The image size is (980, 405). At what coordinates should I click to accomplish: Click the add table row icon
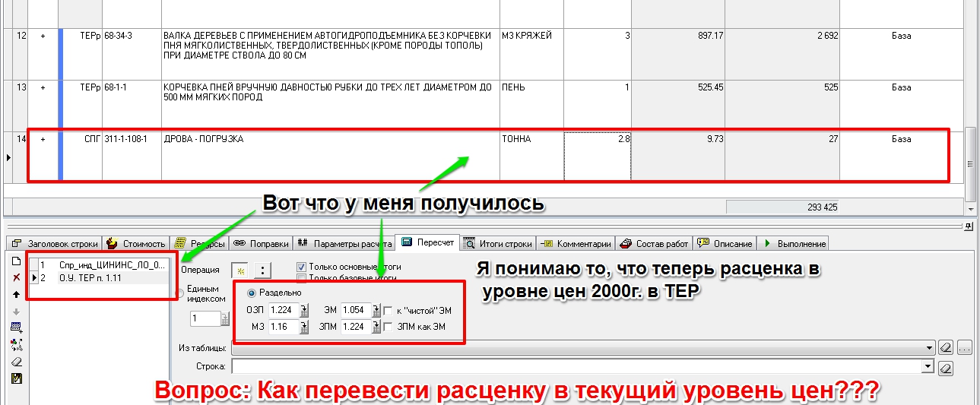[x=16, y=327]
